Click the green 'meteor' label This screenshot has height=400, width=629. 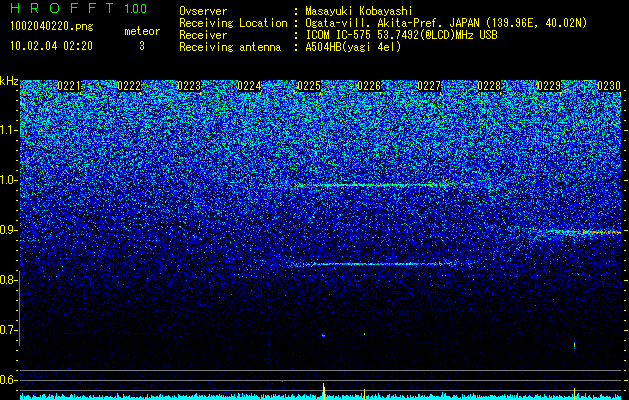click(x=142, y=31)
